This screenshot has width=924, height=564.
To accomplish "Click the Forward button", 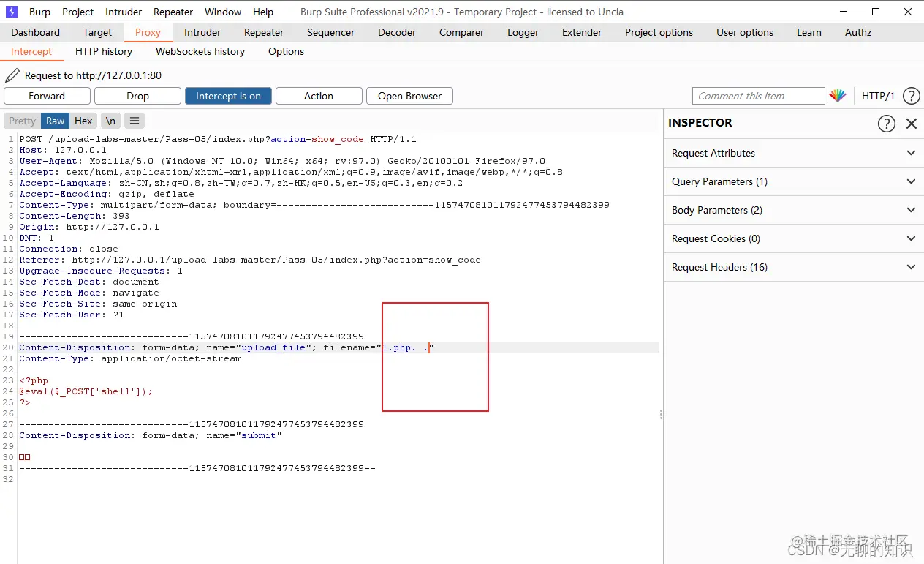I will 47,96.
